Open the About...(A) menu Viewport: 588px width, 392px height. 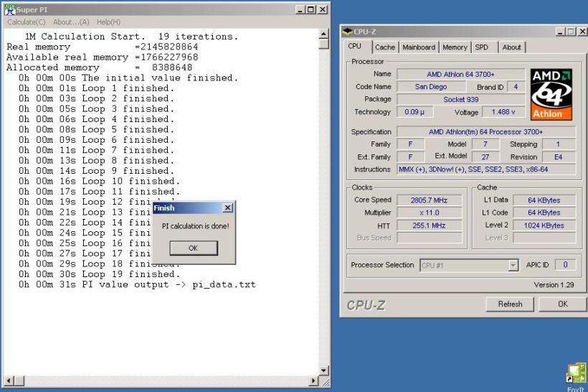click(x=72, y=22)
